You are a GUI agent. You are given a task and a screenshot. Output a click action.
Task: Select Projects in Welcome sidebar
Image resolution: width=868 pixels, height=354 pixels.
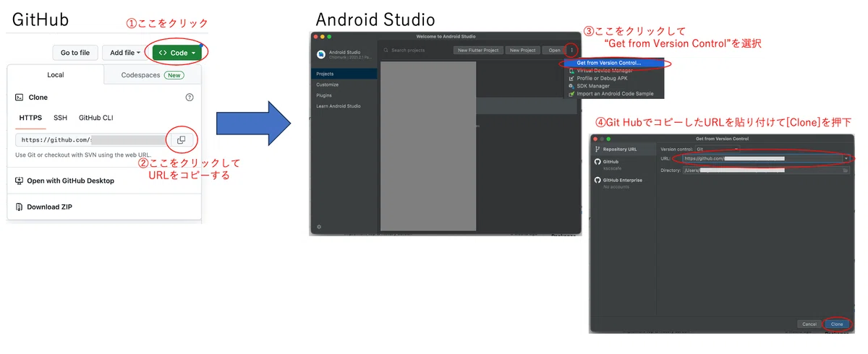(x=344, y=74)
